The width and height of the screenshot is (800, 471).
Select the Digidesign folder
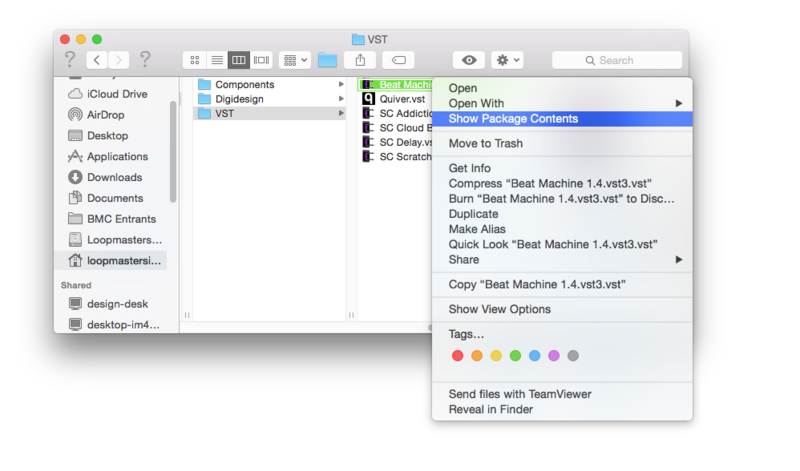click(269, 99)
